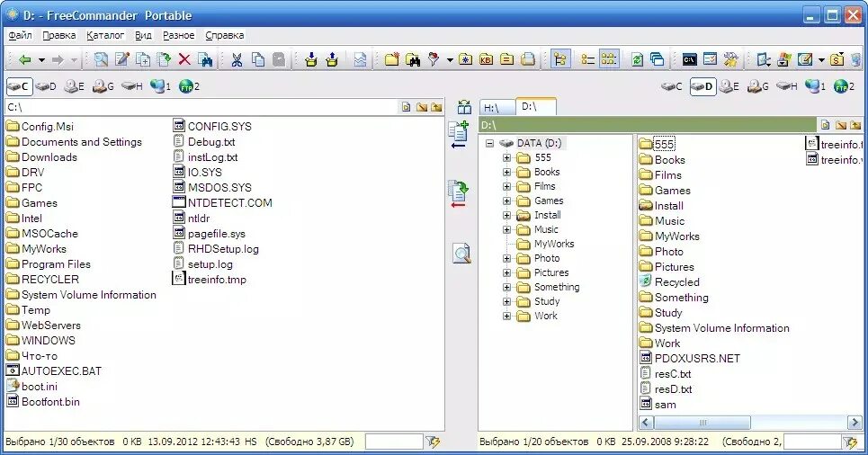Open the Разное menu
The image size is (868, 455).
178,35
